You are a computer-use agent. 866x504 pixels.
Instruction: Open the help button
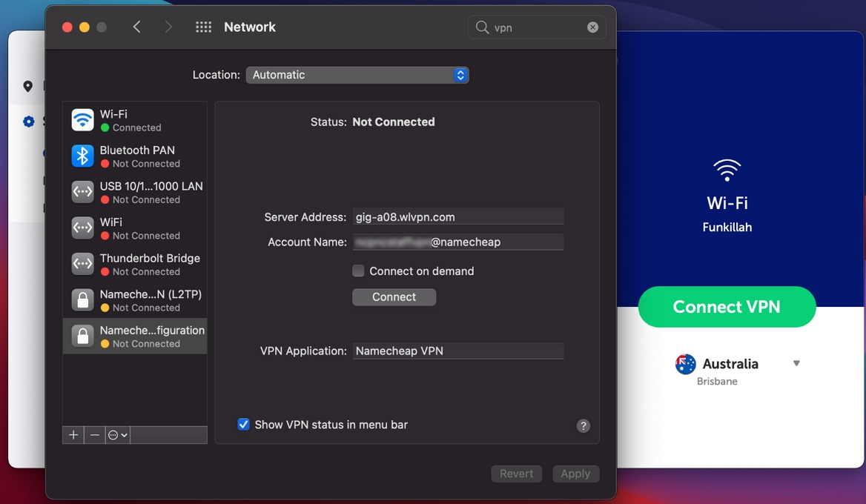click(x=584, y=425)
